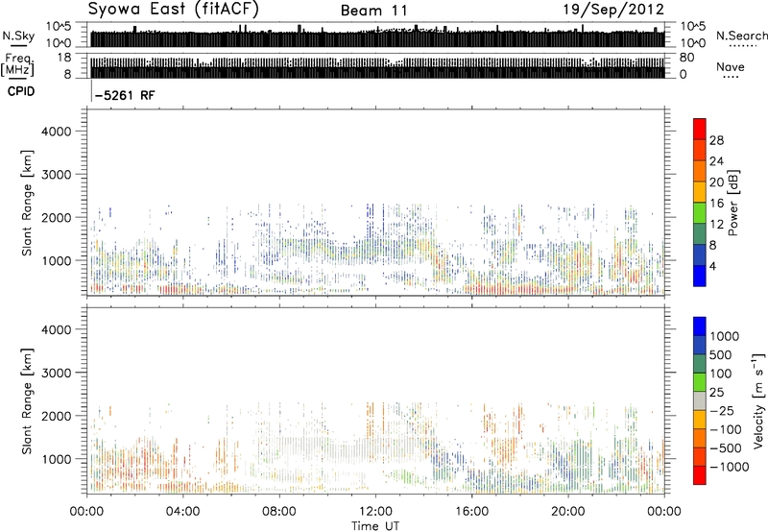The width and height of the screenshot is (768, 532).
Task: Click the date '19/Sep/2012'
Action: (x=613, y=9)
